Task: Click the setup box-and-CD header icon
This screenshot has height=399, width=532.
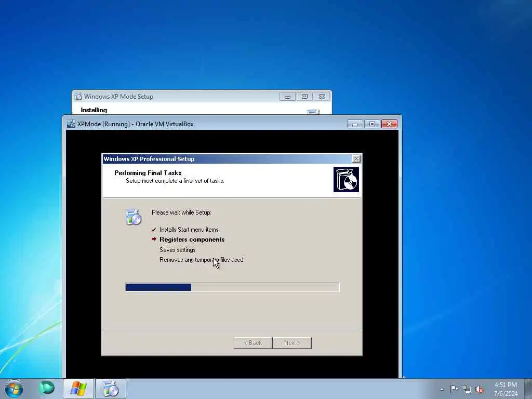Action: point(346,179)
